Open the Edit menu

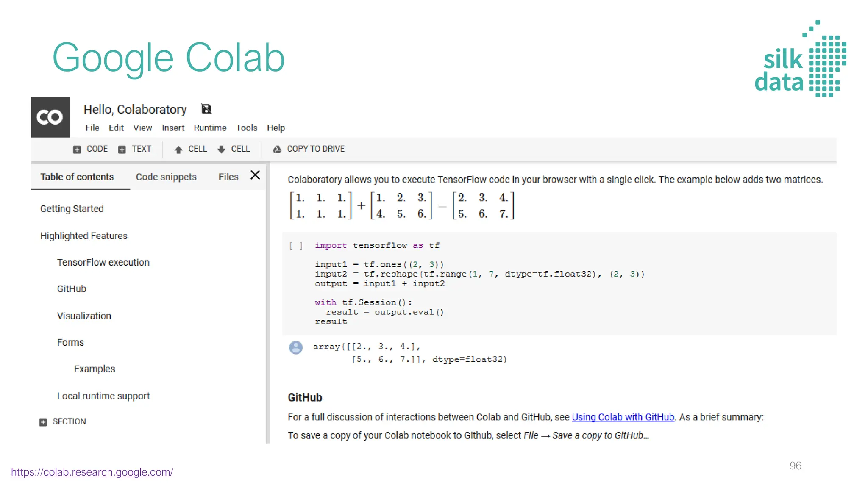tap(116, 128)
